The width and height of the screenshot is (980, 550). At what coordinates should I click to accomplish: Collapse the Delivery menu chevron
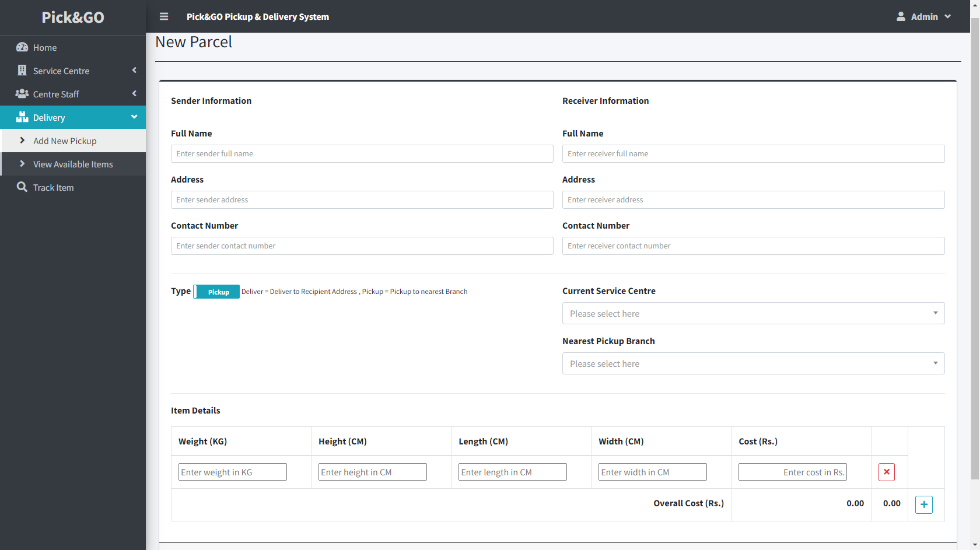[134, 117]
